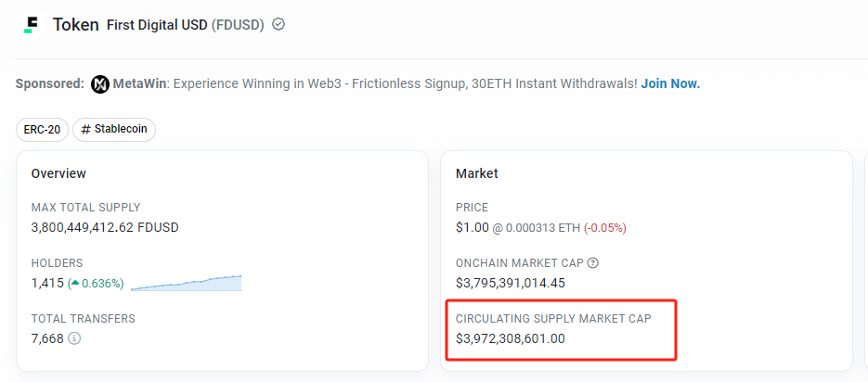Click the red -0.05% price change

605,228
